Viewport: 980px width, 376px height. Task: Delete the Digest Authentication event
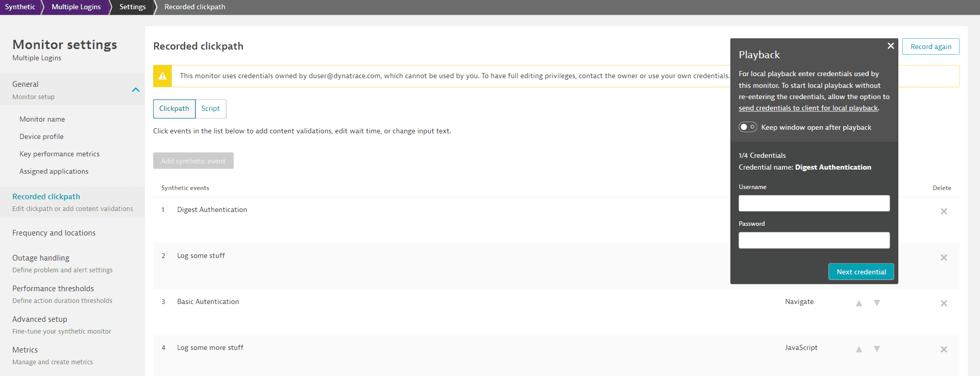click(x=944, y=212)
